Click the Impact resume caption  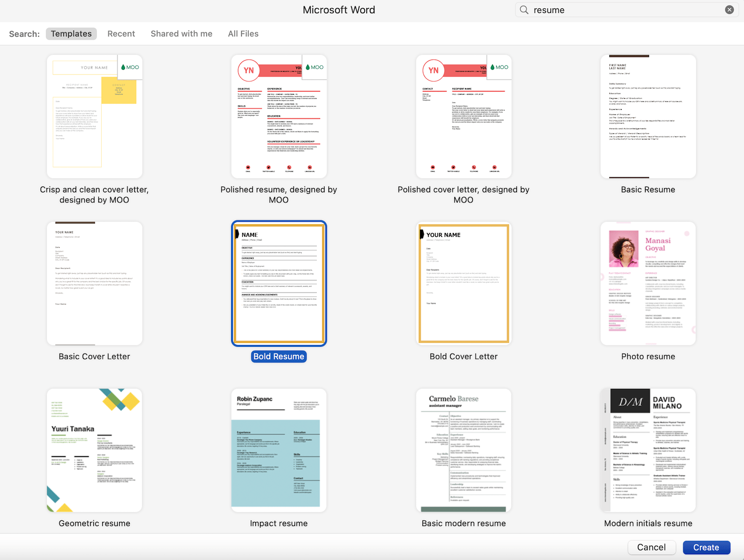coord(279,523)
